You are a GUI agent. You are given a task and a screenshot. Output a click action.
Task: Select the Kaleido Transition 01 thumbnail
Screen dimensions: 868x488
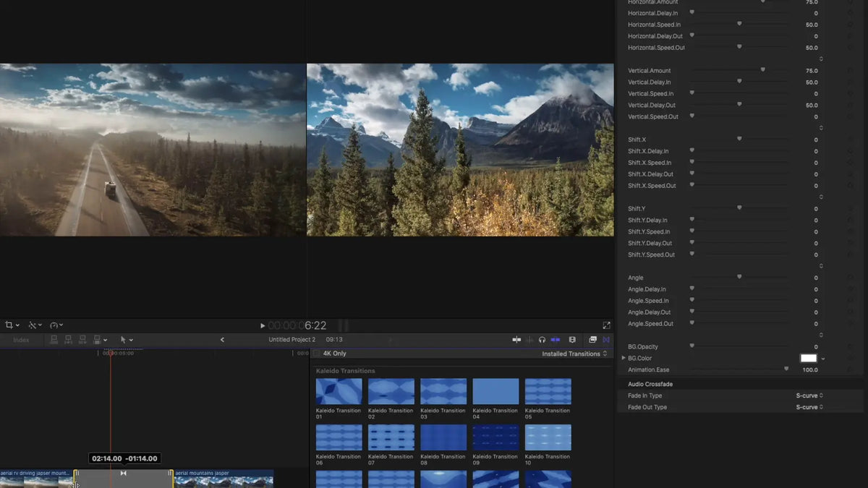point(339,391)
